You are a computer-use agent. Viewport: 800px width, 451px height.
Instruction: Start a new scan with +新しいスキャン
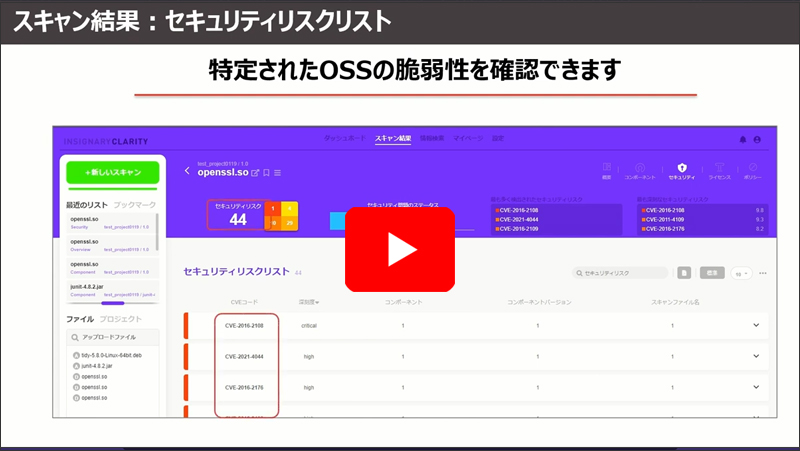113,172
